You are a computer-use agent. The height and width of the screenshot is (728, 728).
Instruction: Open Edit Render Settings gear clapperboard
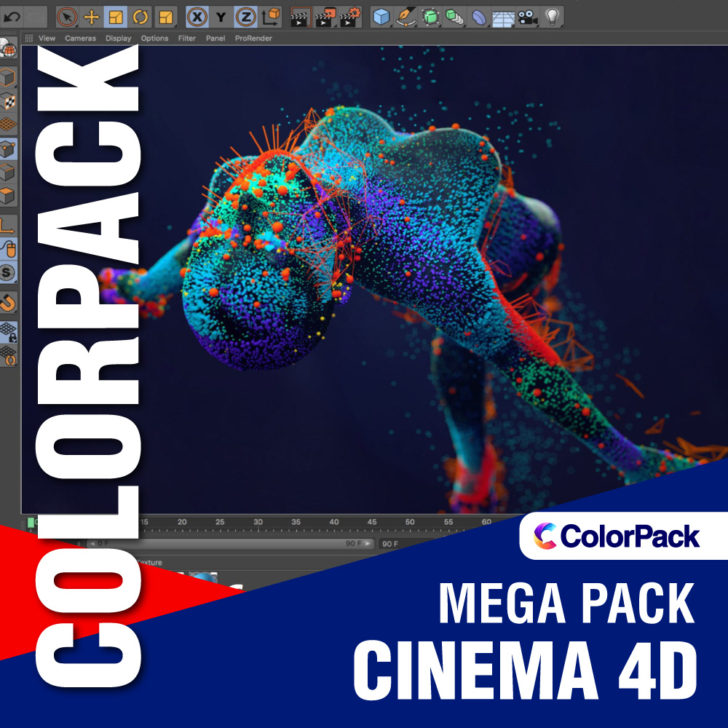click(350, 16)
